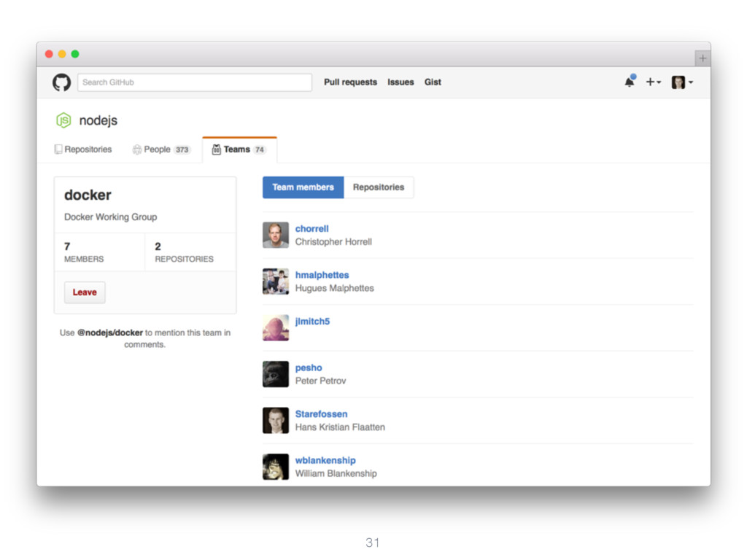Screen dimensions: 747x560
Task: Open Gist in top navigation
Action: (x=433, y=82)
